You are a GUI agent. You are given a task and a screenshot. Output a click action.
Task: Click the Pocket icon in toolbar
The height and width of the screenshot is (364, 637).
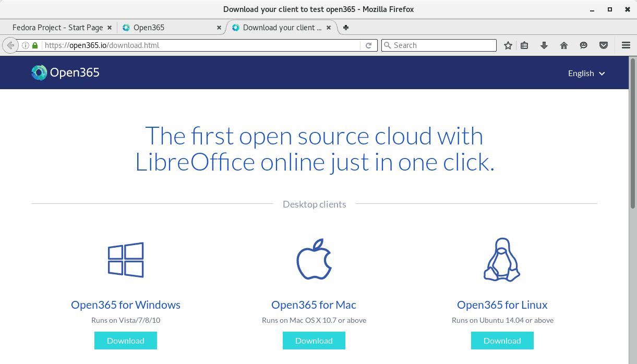click(x=604, y=45)
